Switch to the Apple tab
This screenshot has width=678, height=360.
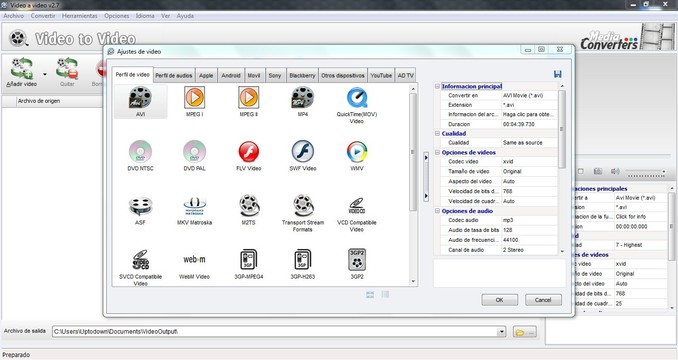206,75
